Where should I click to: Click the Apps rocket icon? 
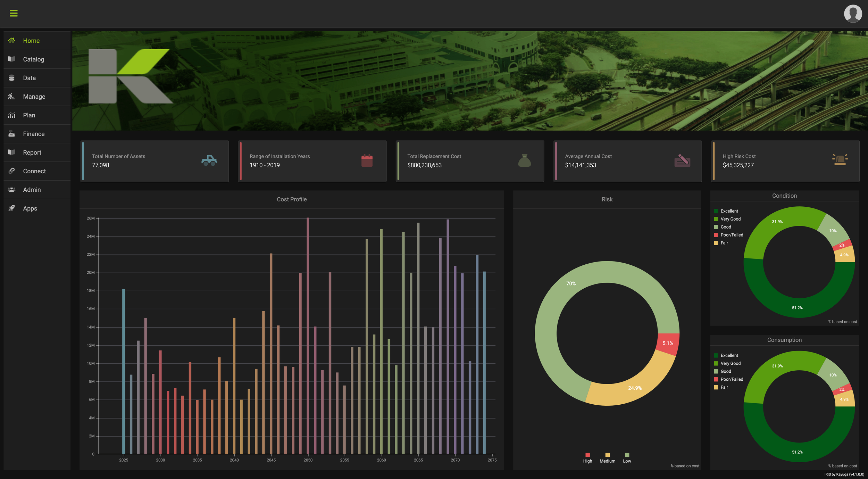point(11,208)
